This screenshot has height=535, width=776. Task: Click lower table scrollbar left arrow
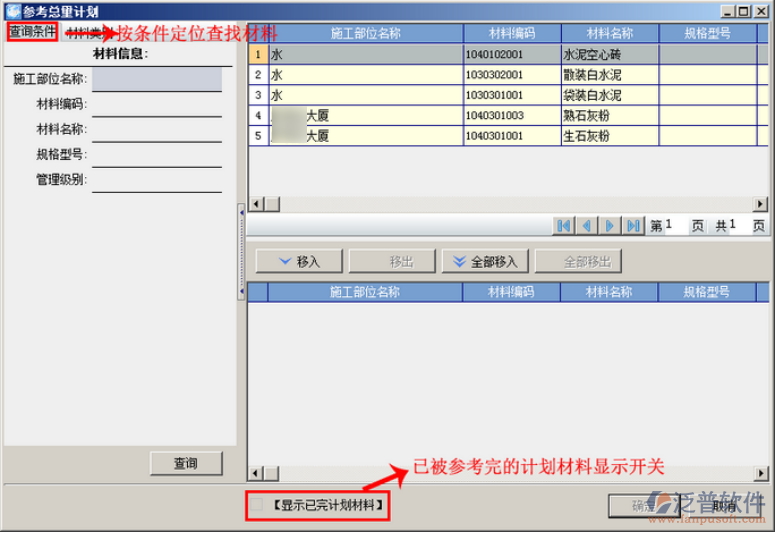coord(256,474)
